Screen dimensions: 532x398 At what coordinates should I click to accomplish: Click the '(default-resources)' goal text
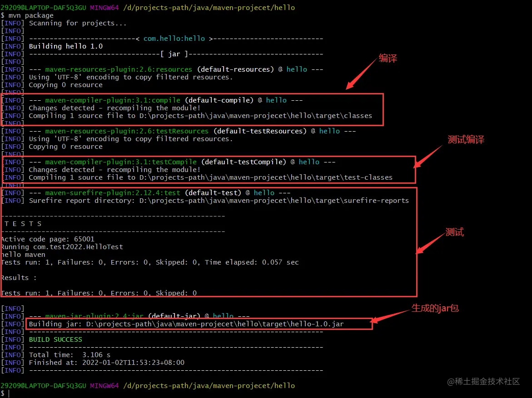235,69
